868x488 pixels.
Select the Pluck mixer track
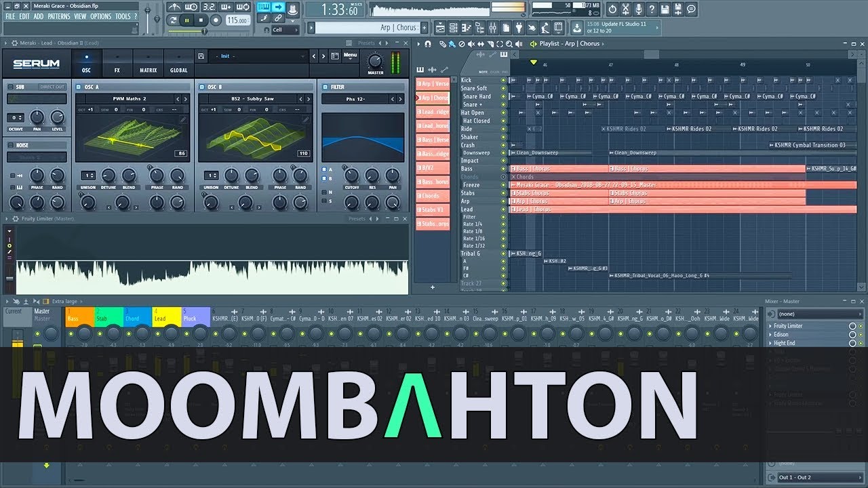tap(196, 317)
